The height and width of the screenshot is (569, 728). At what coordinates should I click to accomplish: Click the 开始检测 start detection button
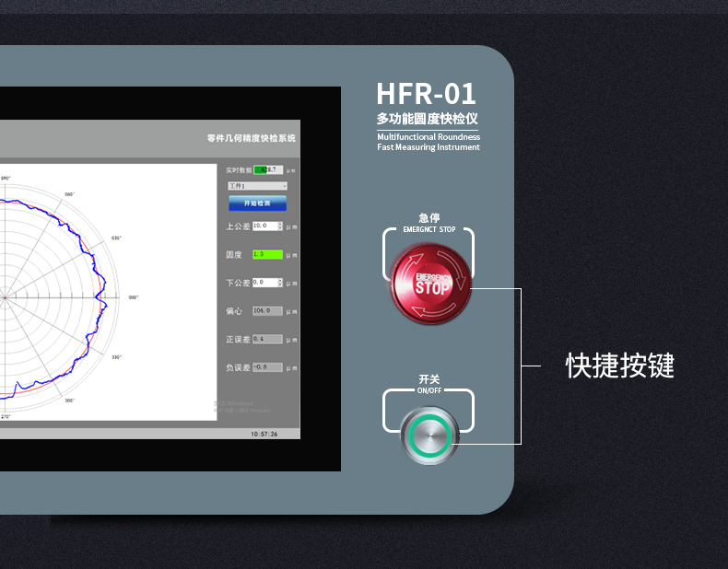pyautogui.click(x=257, y=203)
